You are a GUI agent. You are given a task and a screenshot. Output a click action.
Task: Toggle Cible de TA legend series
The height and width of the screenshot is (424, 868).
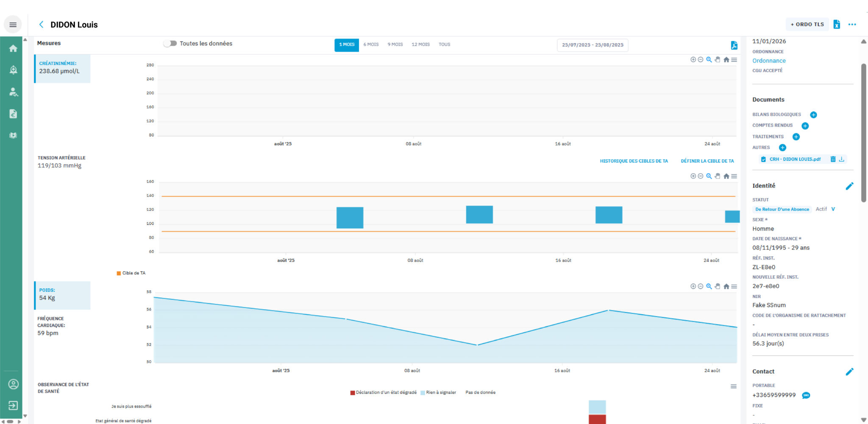pos(131,273)
